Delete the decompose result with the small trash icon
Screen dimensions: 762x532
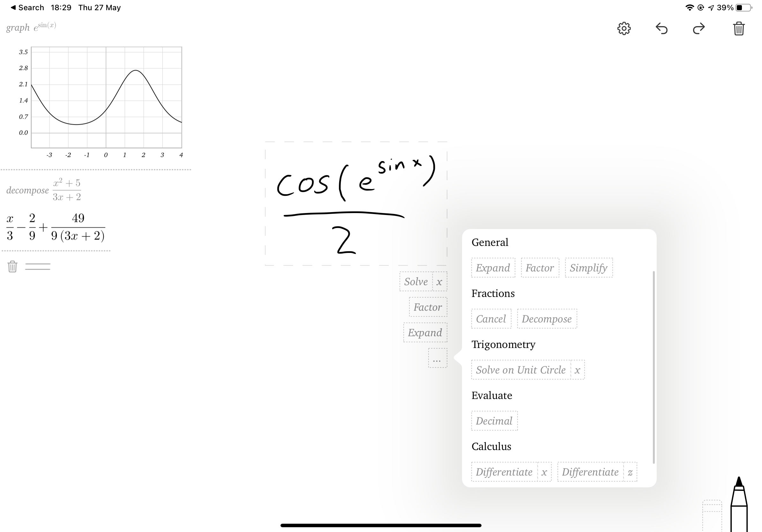(x=12, y=266)
